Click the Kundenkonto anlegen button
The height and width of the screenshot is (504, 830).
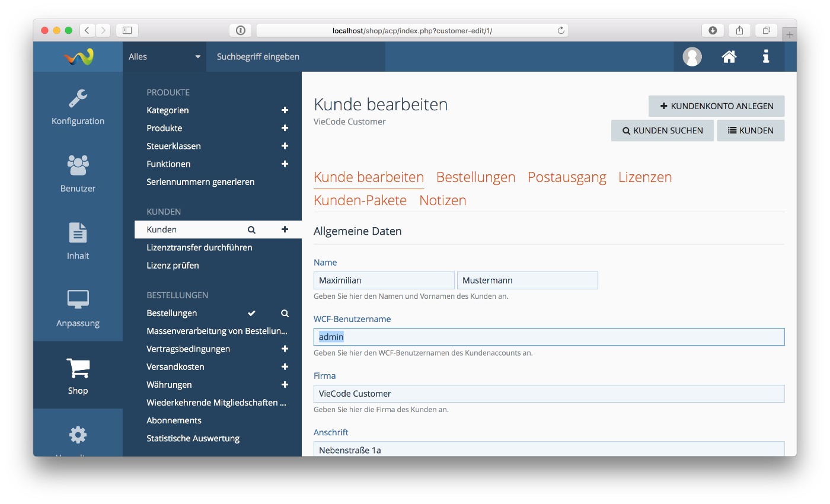tap(716, 106)
